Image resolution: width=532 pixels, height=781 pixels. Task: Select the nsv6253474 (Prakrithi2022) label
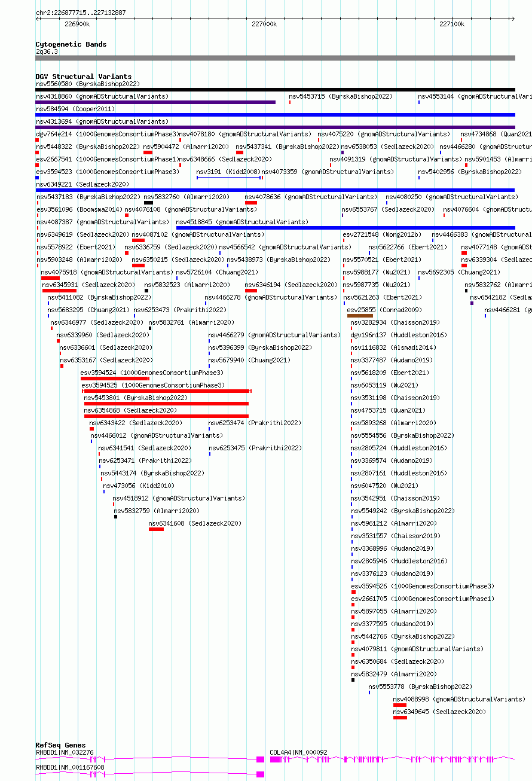[x=255, y=423]
